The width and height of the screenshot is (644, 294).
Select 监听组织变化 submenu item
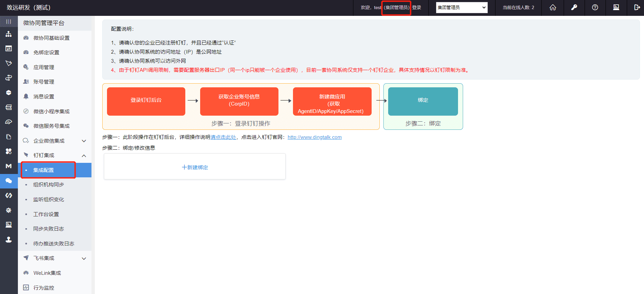click(x=55, y=199)
